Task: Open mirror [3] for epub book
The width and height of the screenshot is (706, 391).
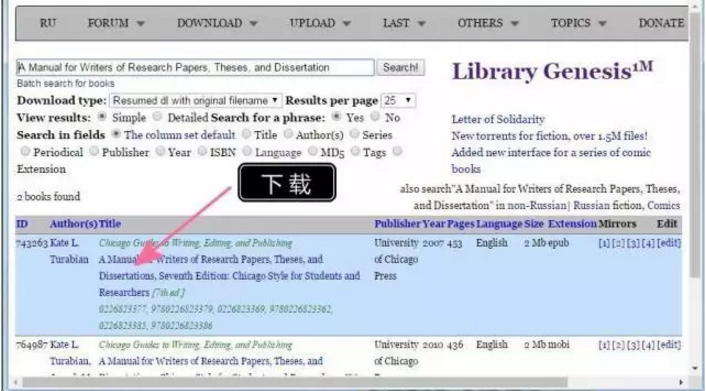Action: 633,243
